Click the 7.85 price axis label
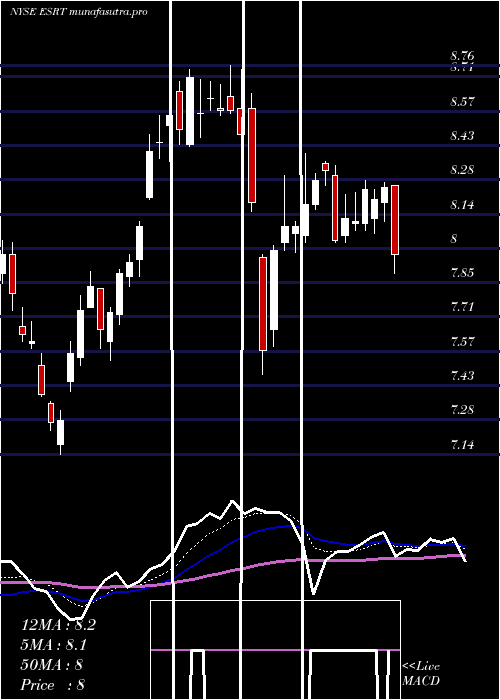Viewport: 500px width, 700px height. pos(462,273)
